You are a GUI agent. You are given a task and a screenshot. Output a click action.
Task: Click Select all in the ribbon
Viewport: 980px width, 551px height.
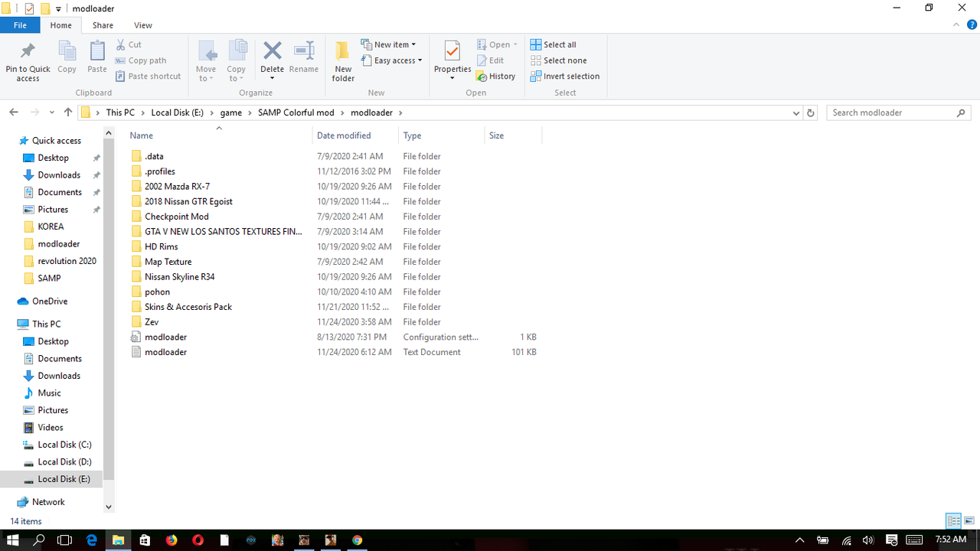point(554,44)
